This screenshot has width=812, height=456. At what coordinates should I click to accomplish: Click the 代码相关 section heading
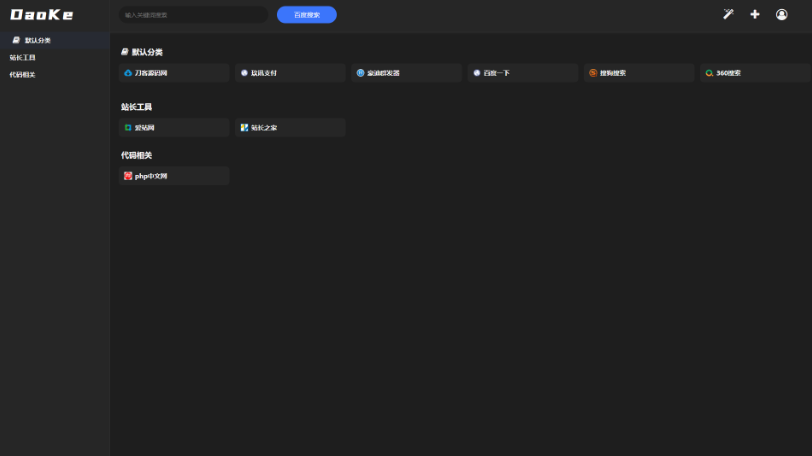tap(137, 155)
